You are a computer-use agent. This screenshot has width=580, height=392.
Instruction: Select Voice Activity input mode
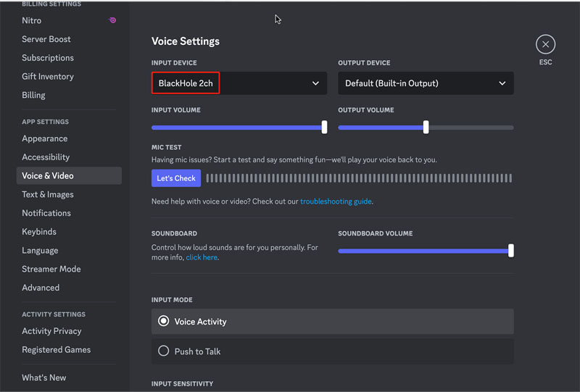332,322
